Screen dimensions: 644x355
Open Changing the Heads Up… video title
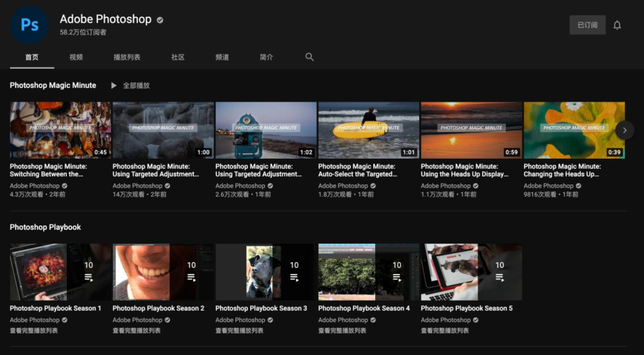562,170
